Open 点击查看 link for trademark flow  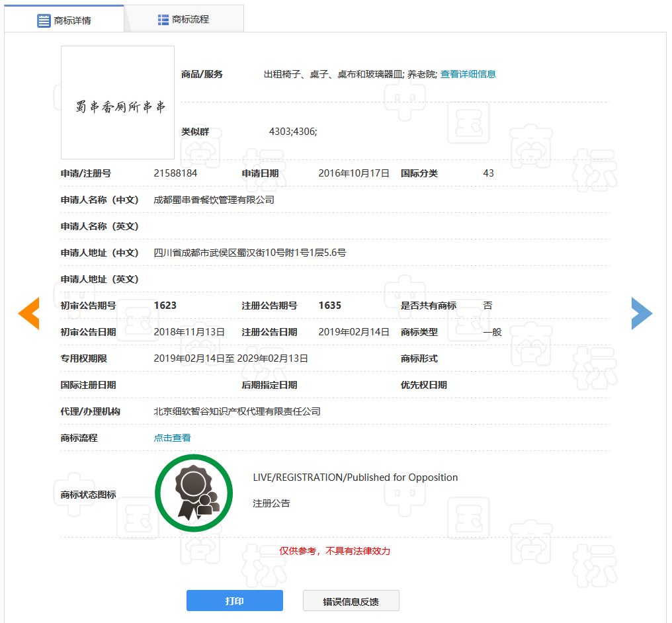click(172, 438)
